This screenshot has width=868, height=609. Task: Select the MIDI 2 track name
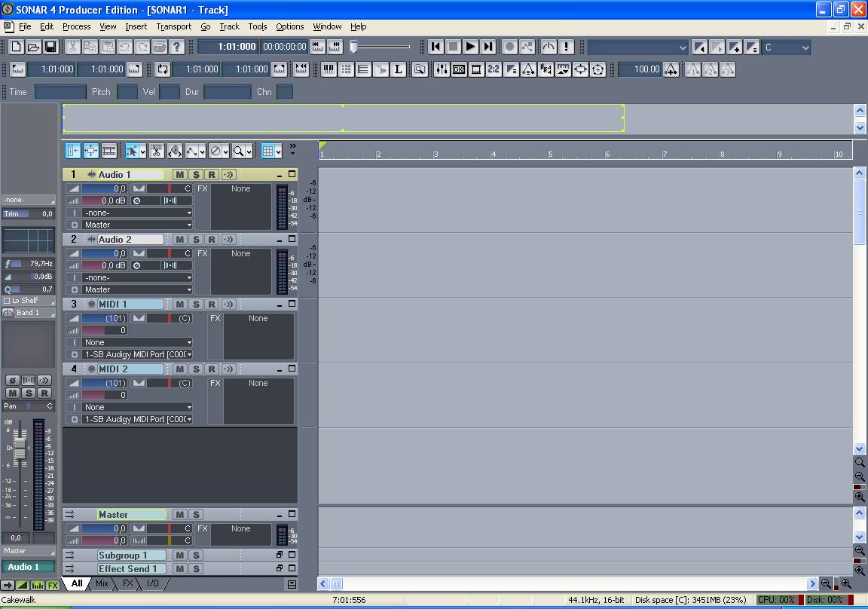pyautogui.click(x=130, y=369)
